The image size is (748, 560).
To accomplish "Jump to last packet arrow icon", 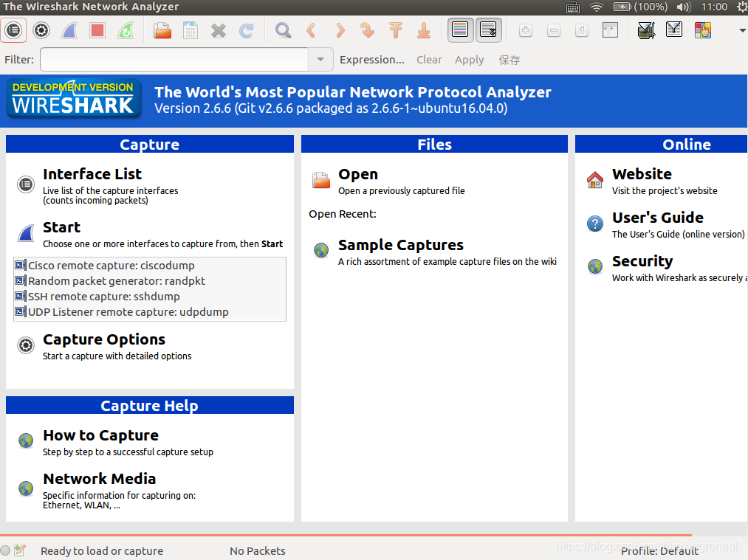I will [x=424, y=30].
